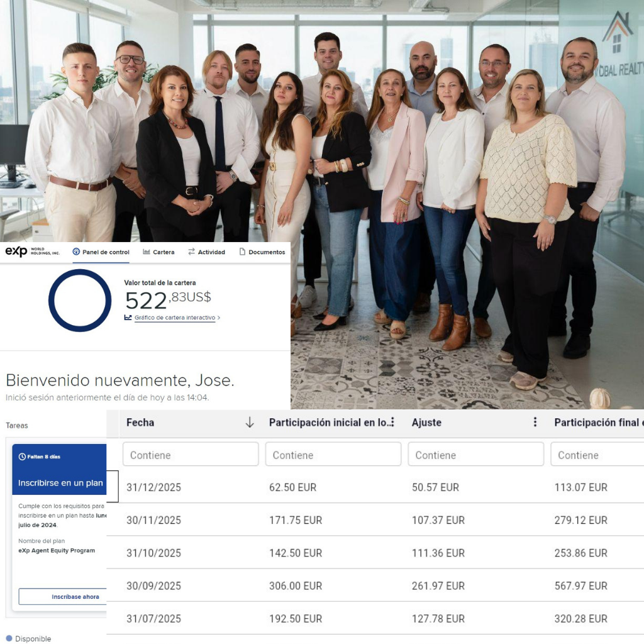Click the clock icon beside Faltan 8 días

22,457
